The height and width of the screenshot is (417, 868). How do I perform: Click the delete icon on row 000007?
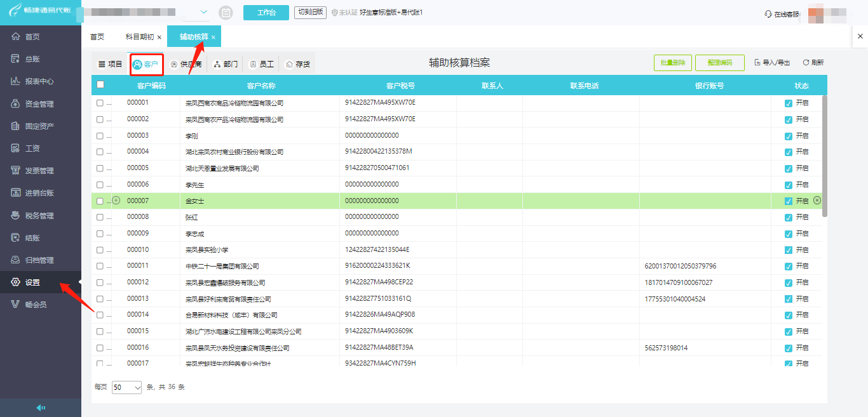(x=817, y=200)
